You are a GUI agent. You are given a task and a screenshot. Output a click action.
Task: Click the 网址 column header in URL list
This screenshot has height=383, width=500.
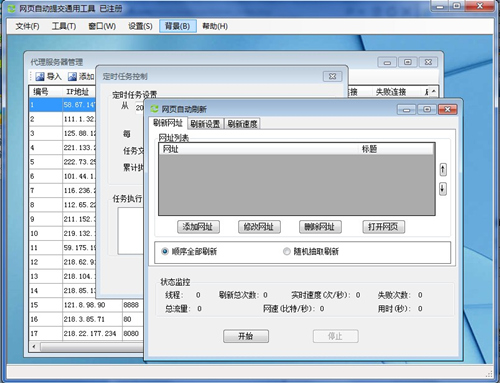pyautogui.click(x=259, y=149)
